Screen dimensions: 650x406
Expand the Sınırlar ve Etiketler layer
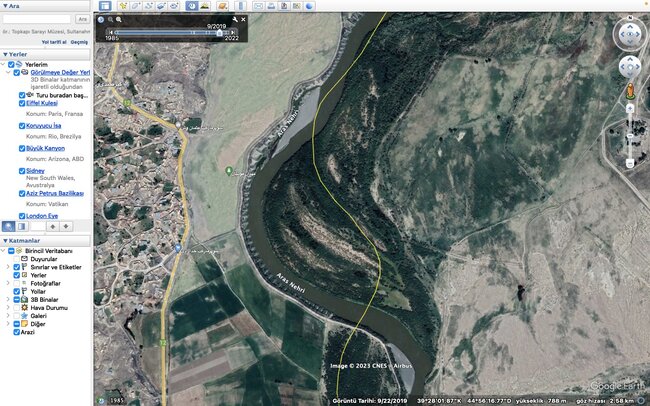(x=8, y=266)
